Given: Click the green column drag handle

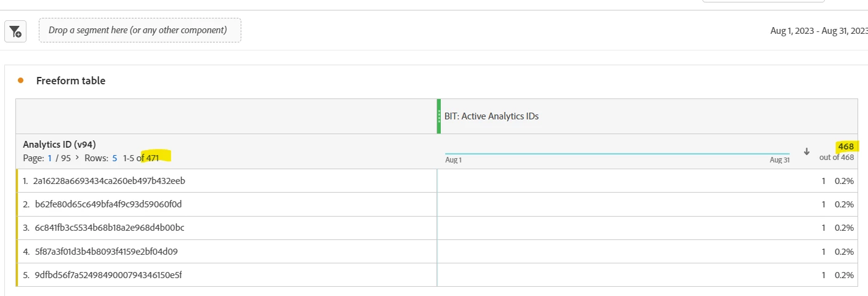Looking at the screenshot, I should point(439,116).
